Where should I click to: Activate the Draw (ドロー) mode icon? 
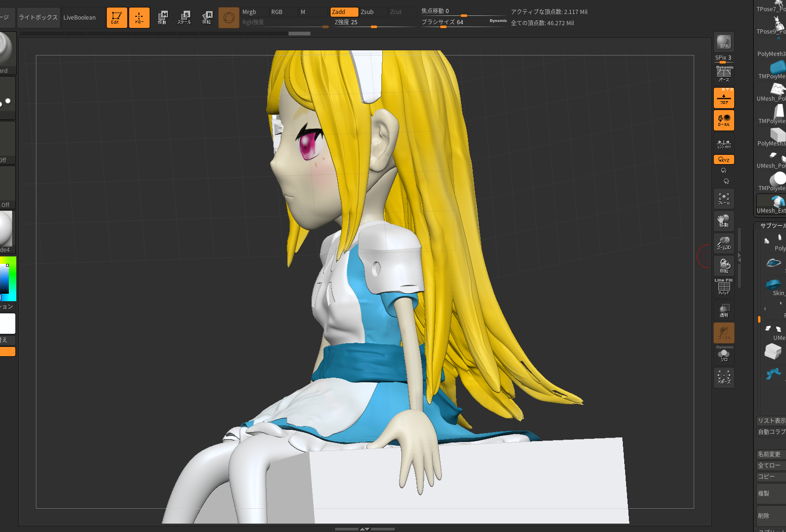coord(139,18)
